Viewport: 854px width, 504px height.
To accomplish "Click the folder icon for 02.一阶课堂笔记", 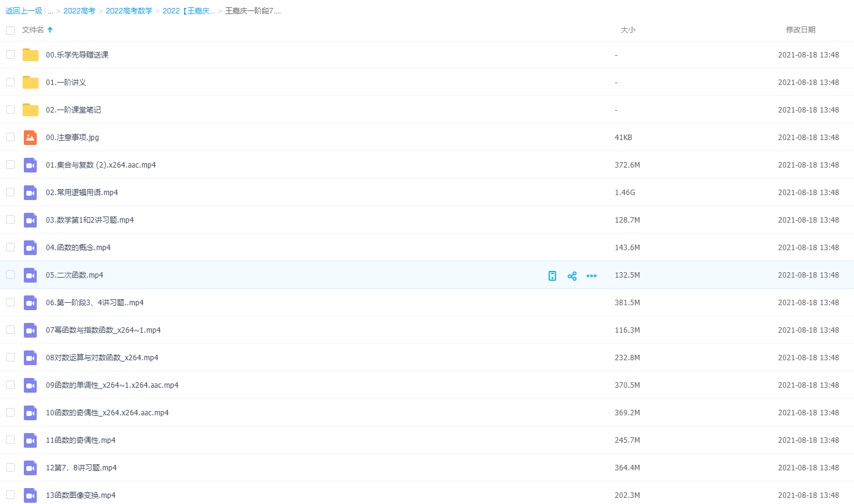I will point(31,110).
